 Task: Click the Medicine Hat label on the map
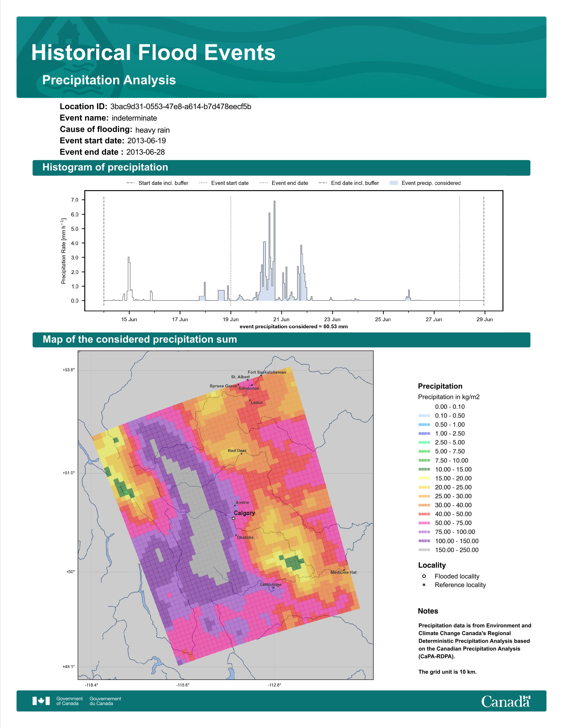tap(344, 572)
